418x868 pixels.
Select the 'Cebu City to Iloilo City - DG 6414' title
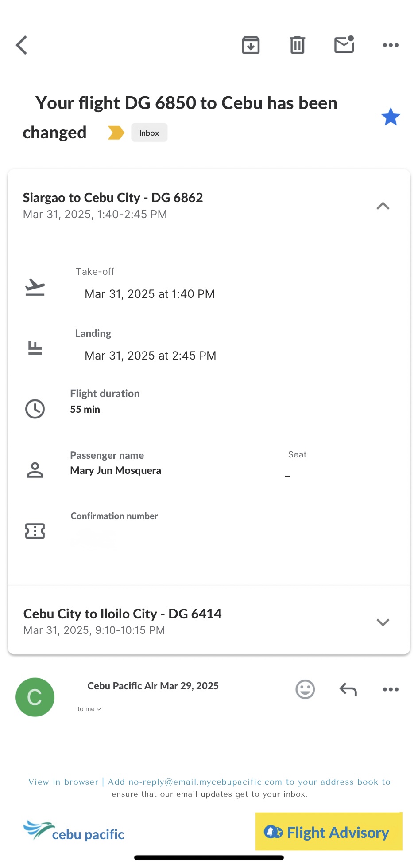(123, 614)
